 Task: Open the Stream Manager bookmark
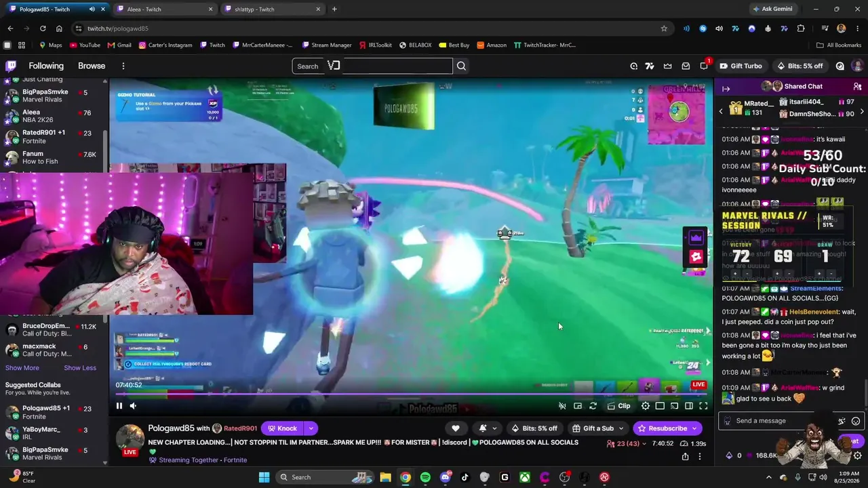pyautogui.click(x=326, y=45)
